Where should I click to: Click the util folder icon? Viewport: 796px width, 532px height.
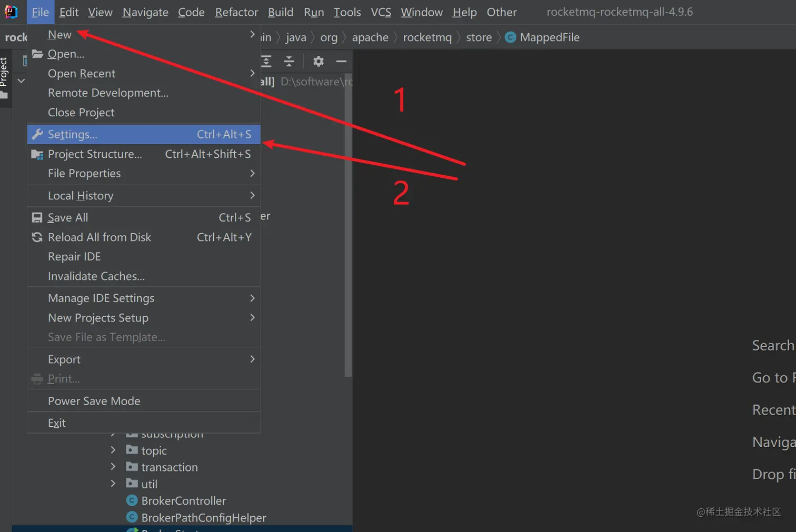[x=132, y=484]
